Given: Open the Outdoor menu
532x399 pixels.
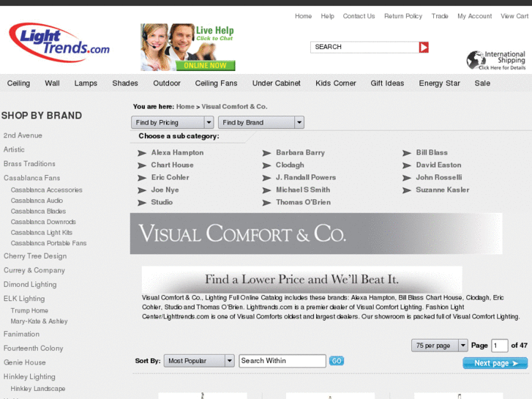Looking at the screenshot, I should [167, 83].
